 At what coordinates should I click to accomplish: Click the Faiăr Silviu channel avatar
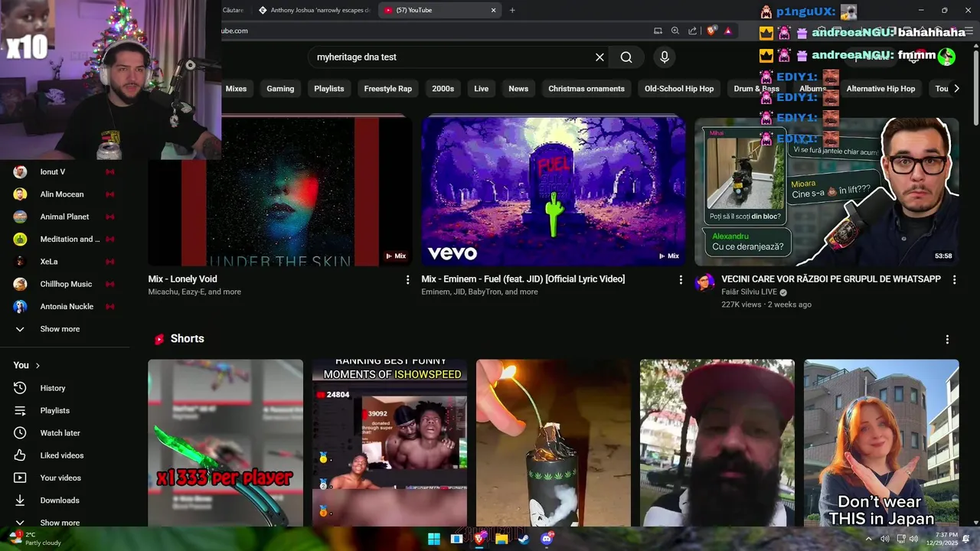click(x=704, y=283)
